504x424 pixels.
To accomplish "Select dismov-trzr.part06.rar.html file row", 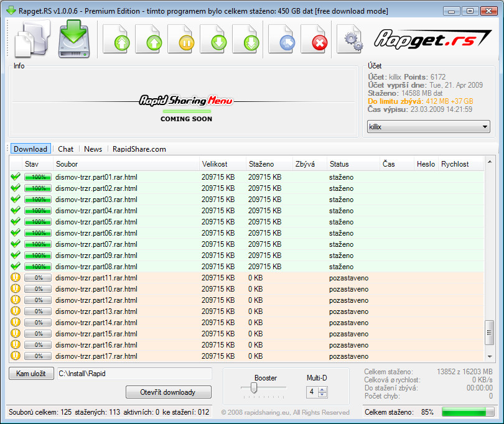I will [x=247, y=233].
